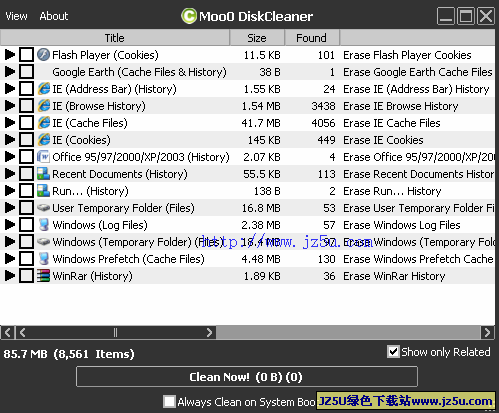Viewport: 499px width, 413px height.
Task: Click the IE Cache Files icon
Action: pos(43,123)
